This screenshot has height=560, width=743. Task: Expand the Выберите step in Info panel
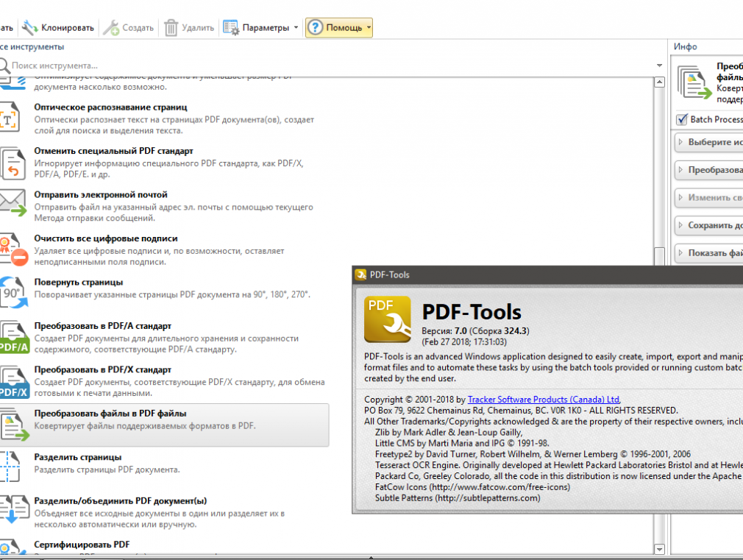coord(709,142)
